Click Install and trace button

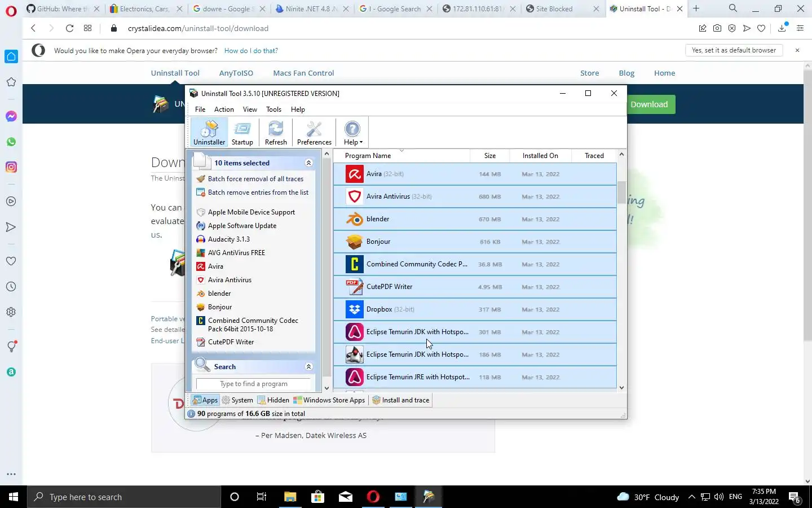tap(401, 400)
